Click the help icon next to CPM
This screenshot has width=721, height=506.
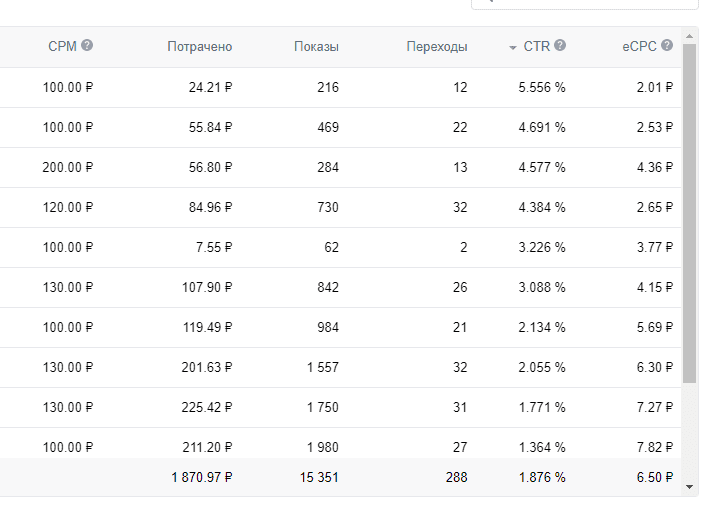pos(87,46)
